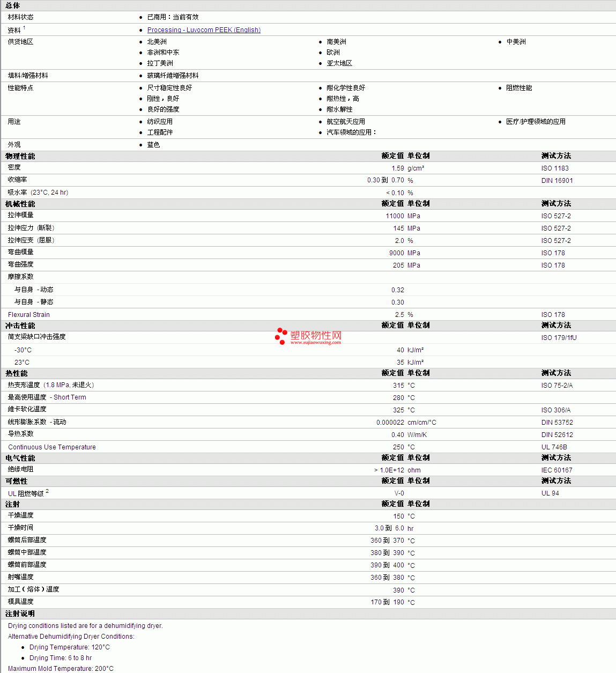This screenshot has width=616, height=673.
Task: Select the 拉丁美洲 supply region item
Action: pyautogui.click(x=160, y=63)
